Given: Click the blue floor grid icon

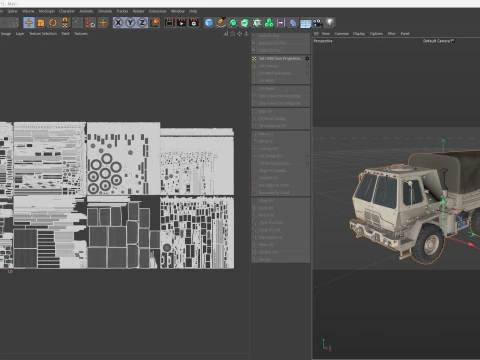Looking at the screenshot, I should pyautogui.click(x=305, y=23).
